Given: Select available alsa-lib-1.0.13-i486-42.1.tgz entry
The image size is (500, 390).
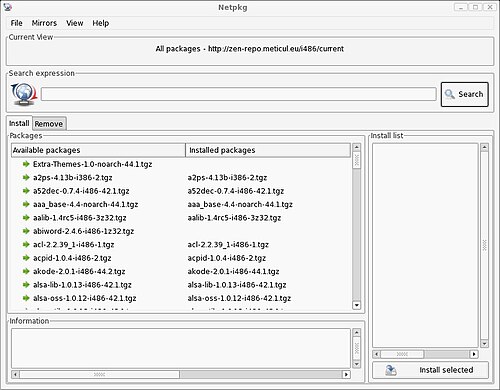Looking at the screenshot, I should click(x=82, y=285).
